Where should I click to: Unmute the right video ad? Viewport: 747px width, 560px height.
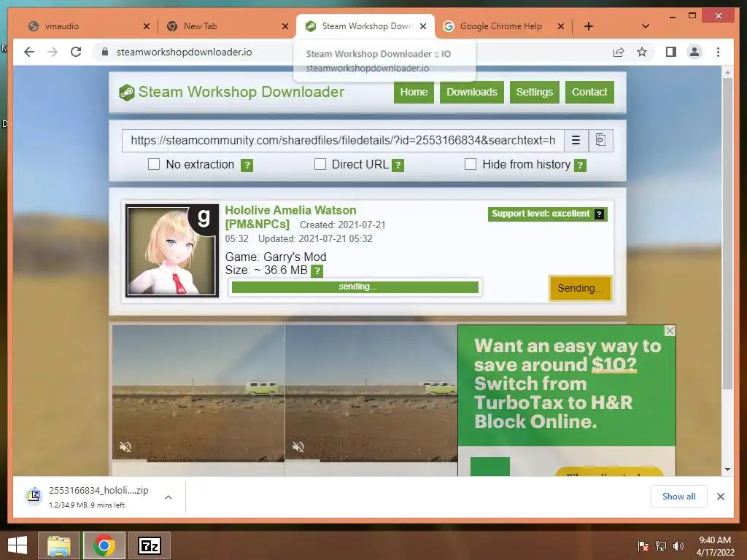(298, 447)
